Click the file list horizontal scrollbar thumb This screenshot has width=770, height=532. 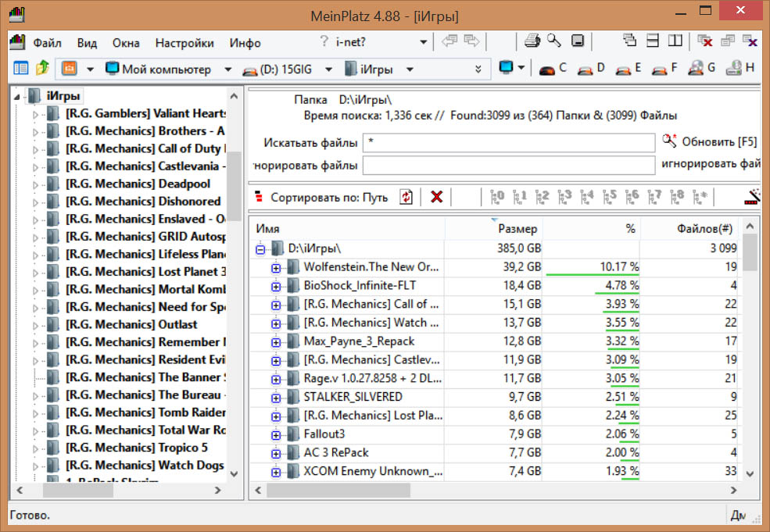[338, 490]
